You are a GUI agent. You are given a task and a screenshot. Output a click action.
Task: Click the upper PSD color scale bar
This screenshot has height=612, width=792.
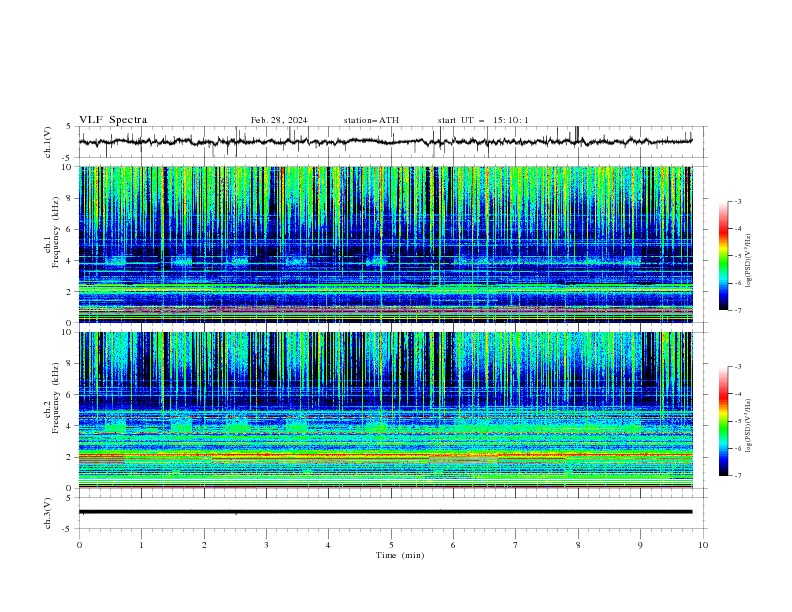click(x=723, y=256)
